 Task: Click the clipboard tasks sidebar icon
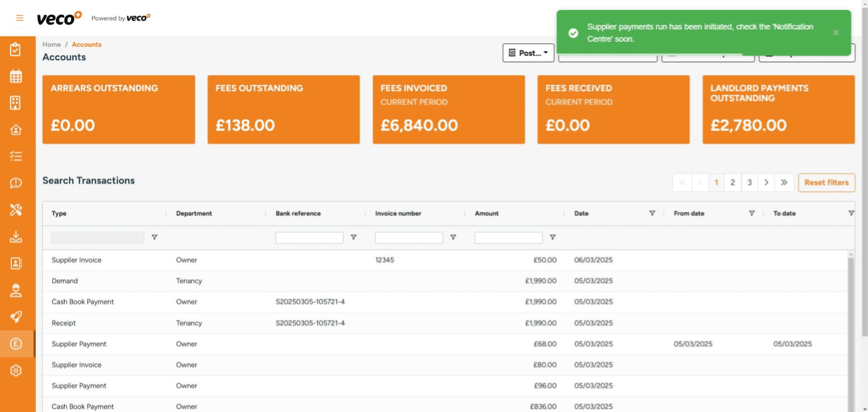16,49
